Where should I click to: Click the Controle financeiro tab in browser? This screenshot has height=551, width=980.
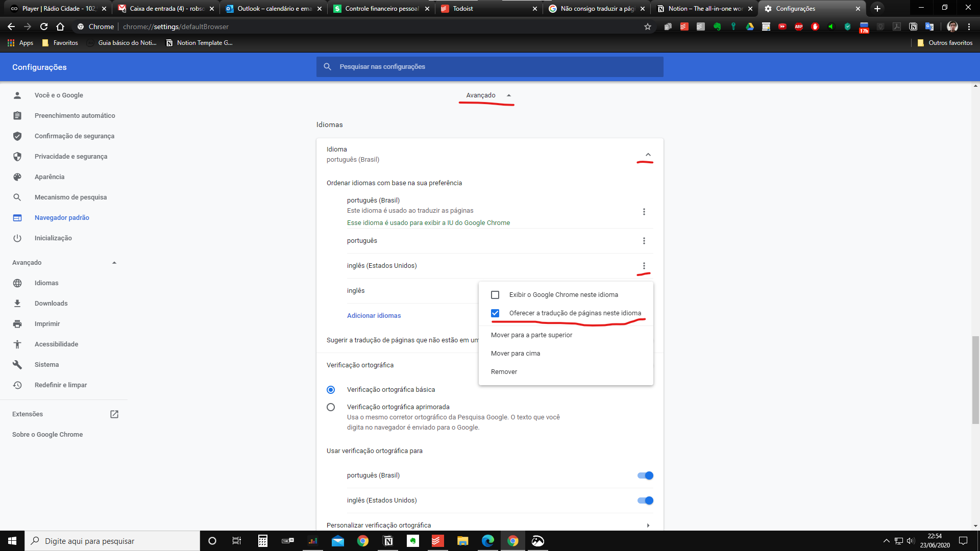point(380,8)
